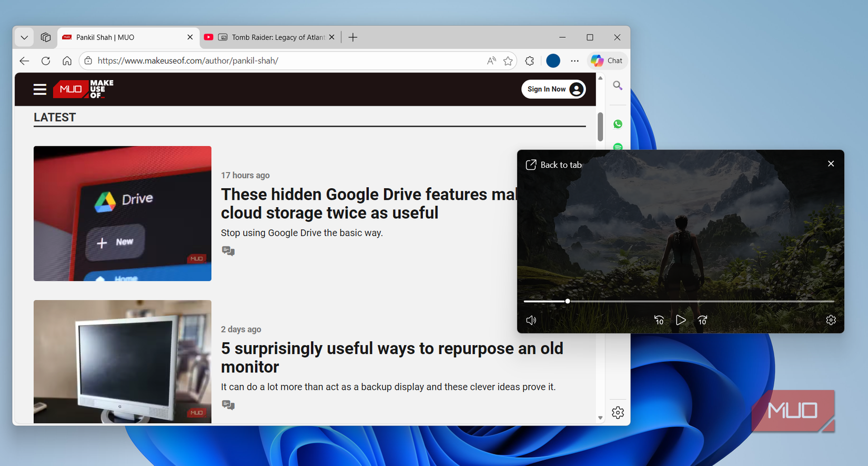Open the repurpose an old monitor headline
This screenshot has width=868, height=466.
[392, 358]
